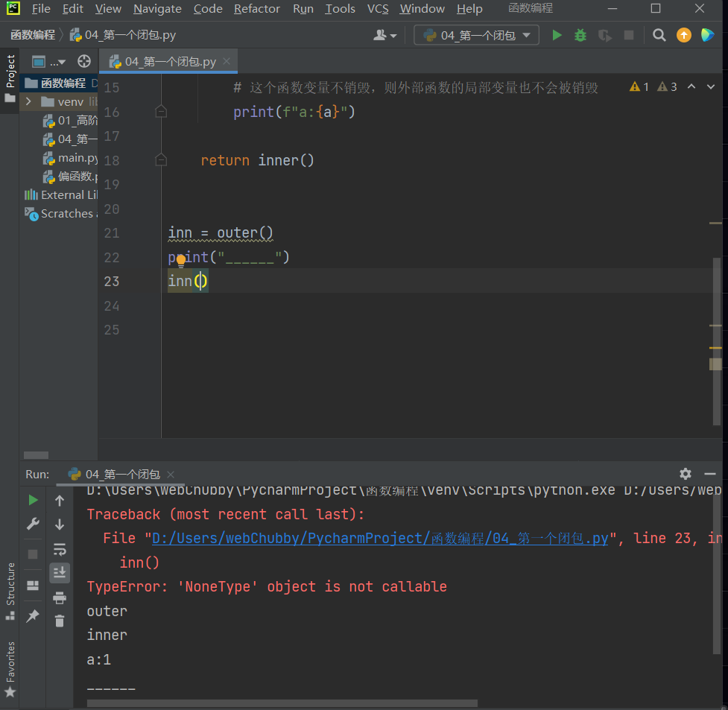This screenshot has height=710, width=728.
Task: Click the editor vertical scrollbar
Action: 716,341
